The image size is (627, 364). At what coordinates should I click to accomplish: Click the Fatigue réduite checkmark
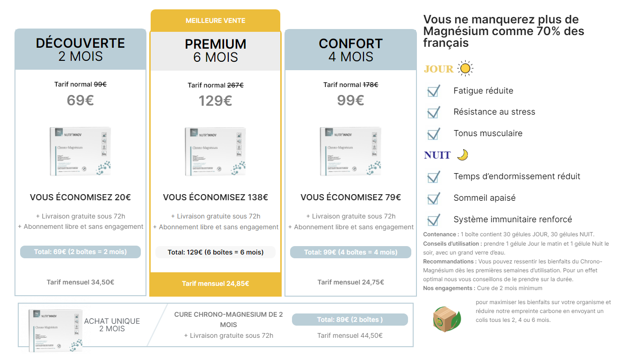pyautogui.click(x=434, y=91)
